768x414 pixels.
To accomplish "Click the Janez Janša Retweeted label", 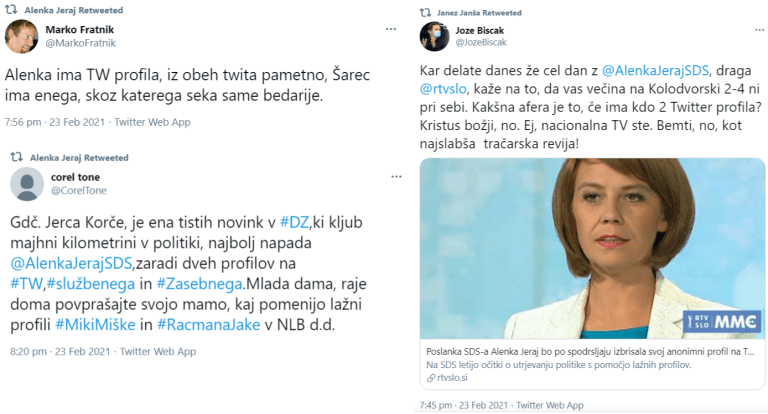I will pyautogui.click(x=473, y=13).
